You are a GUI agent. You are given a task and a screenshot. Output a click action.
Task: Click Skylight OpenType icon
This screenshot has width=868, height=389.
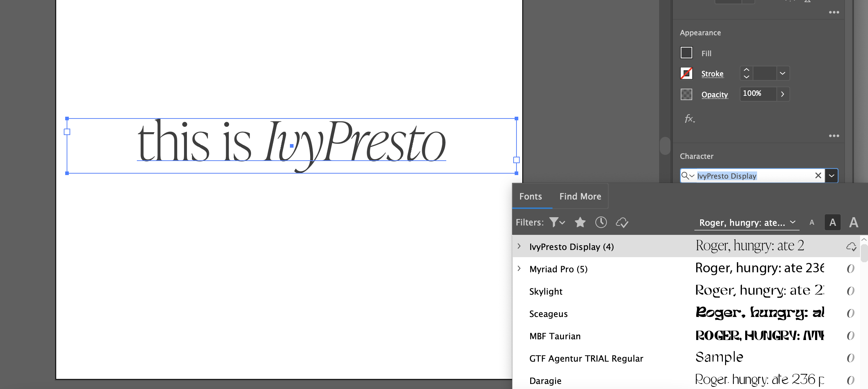click(x=850, y=291)
